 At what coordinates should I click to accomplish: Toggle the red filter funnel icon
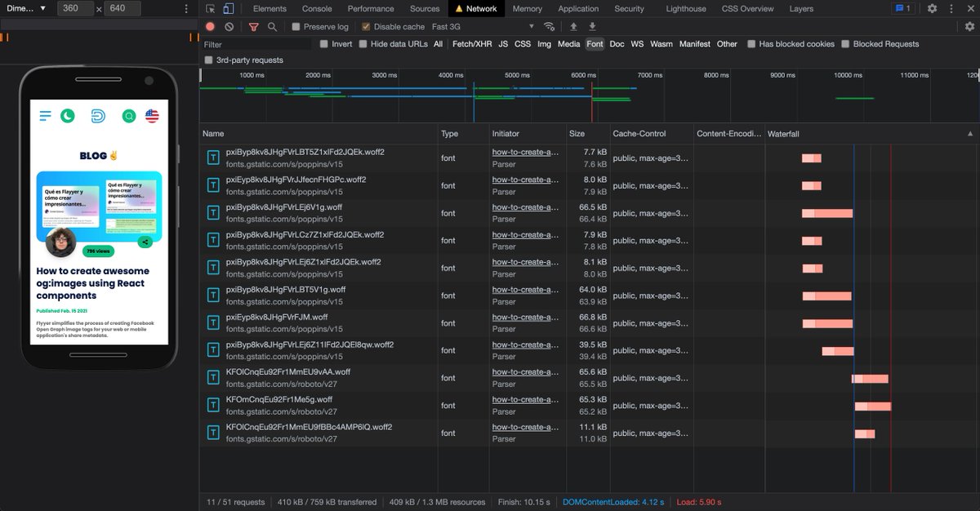(254, 26)
